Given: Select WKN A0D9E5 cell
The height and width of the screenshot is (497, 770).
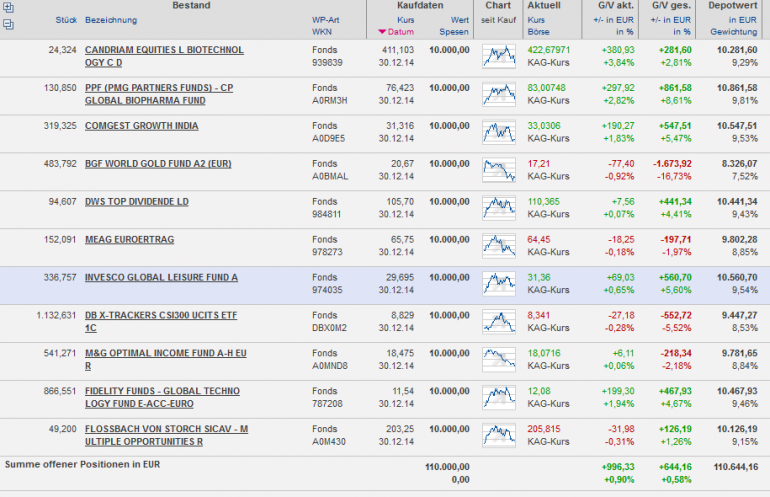Looking at the screenshot, I should coord(329,138).
